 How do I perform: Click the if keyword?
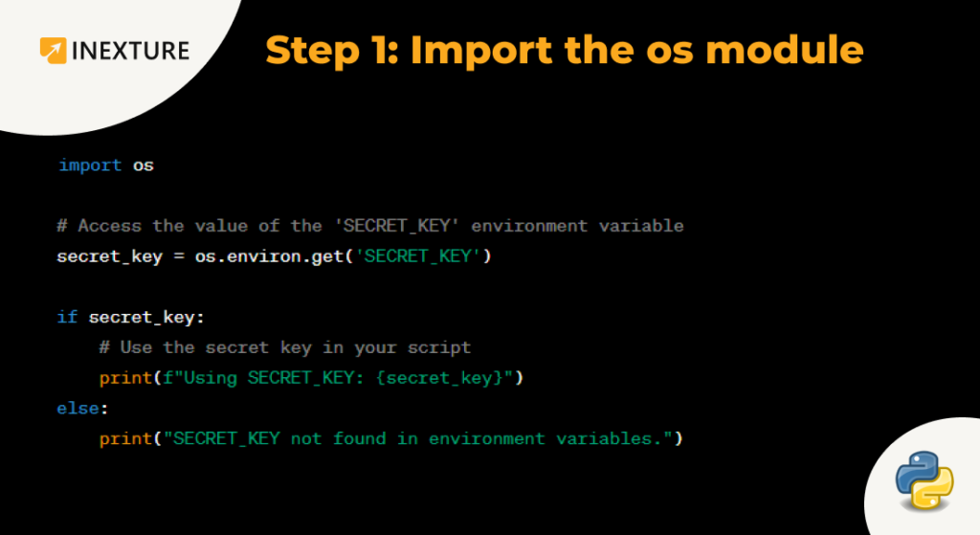(67, 317)
